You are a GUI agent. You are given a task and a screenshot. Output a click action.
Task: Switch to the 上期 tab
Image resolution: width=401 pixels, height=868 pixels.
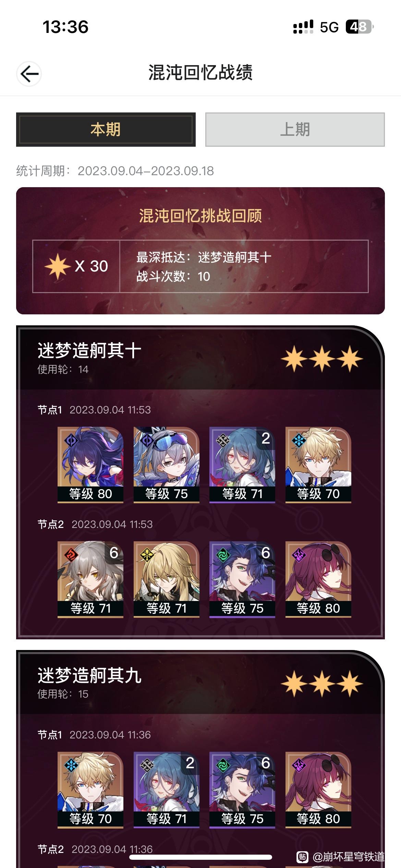click(295, 130)
